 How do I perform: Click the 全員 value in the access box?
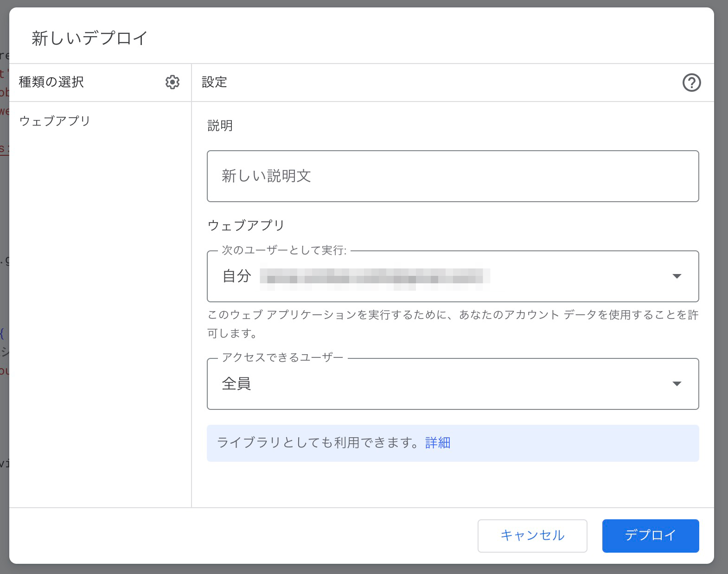point(236,384)
